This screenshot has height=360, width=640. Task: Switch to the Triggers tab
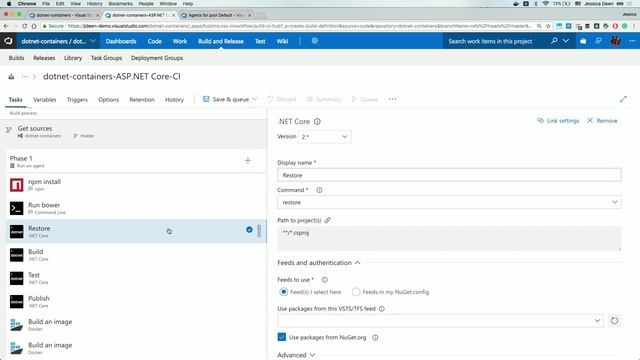(77, 100)
